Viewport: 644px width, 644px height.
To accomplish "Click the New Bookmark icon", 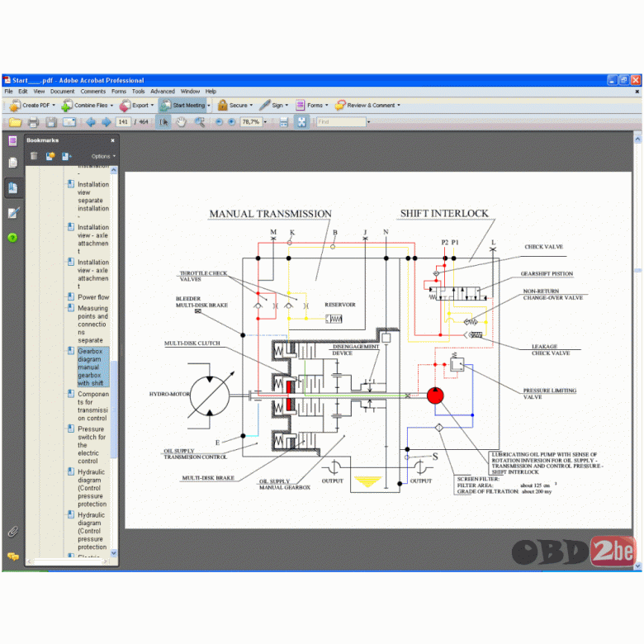I will 50,156.
